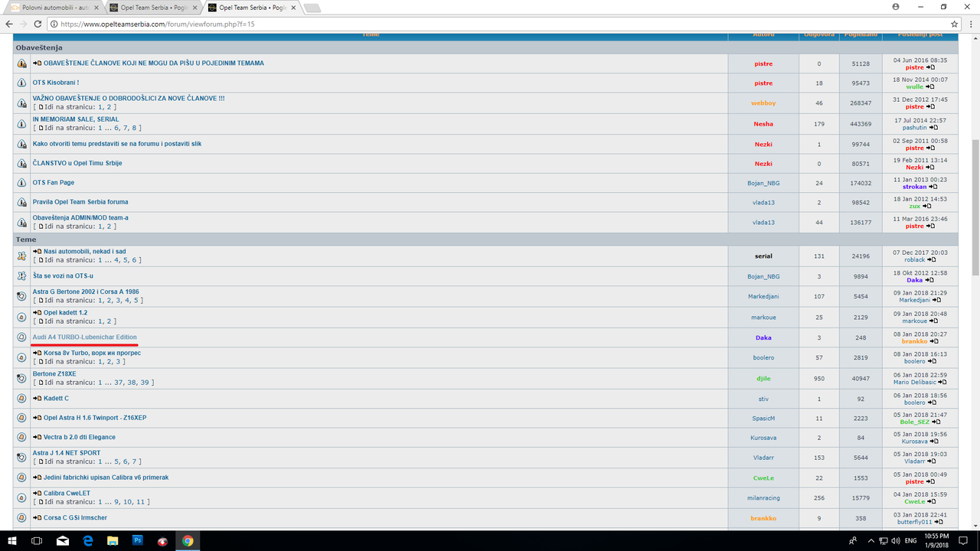Viewport: 980px width, 551px height.
Task: Go to last post by Mario Delibasic
Action: point(942,382)
